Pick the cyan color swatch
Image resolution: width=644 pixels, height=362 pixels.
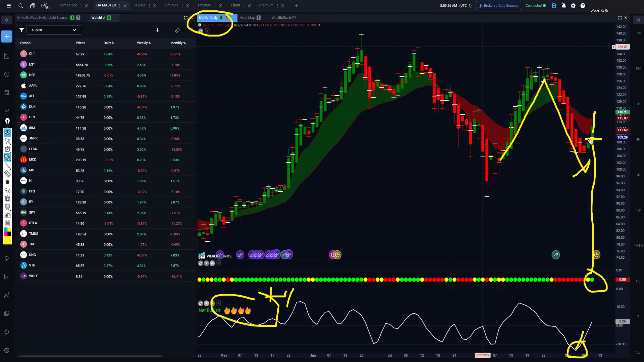point(5,230)
